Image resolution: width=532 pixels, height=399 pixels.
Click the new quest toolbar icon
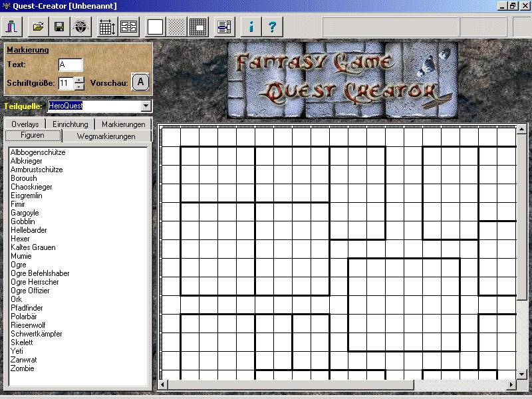[12, 27]
